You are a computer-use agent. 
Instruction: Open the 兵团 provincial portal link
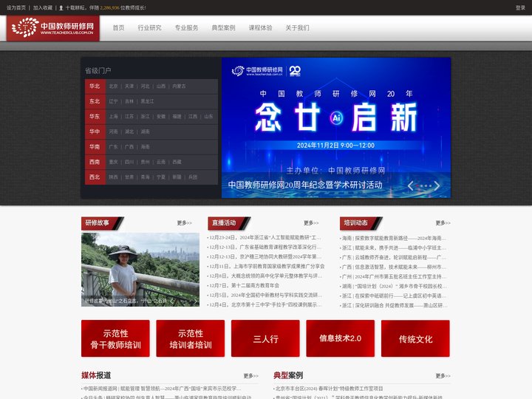(x=193, y=177)
